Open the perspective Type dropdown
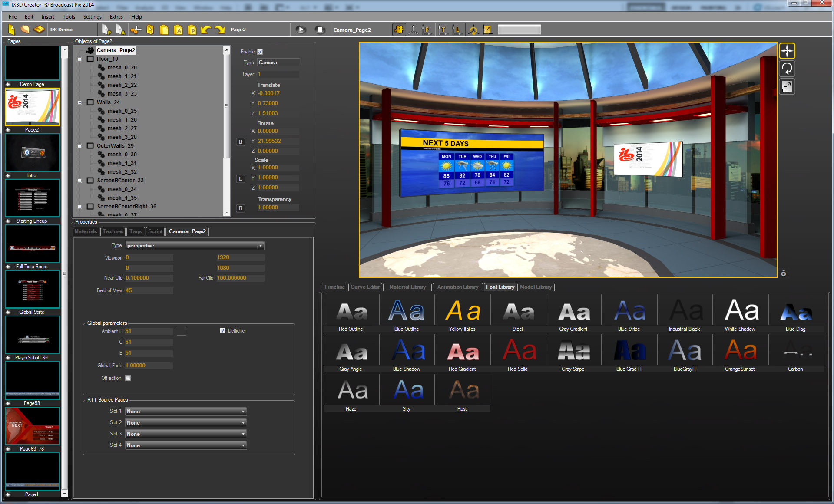The width and height of the screenshot is (834, 504). (195, 246)
